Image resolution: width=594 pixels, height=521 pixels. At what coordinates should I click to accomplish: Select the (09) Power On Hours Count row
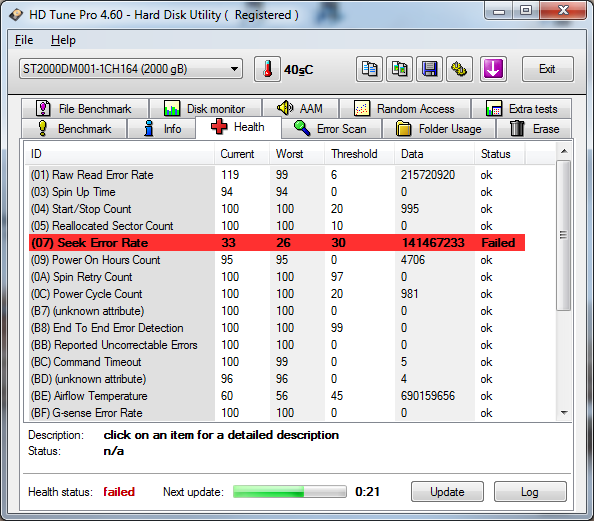(x=277, y=260)
